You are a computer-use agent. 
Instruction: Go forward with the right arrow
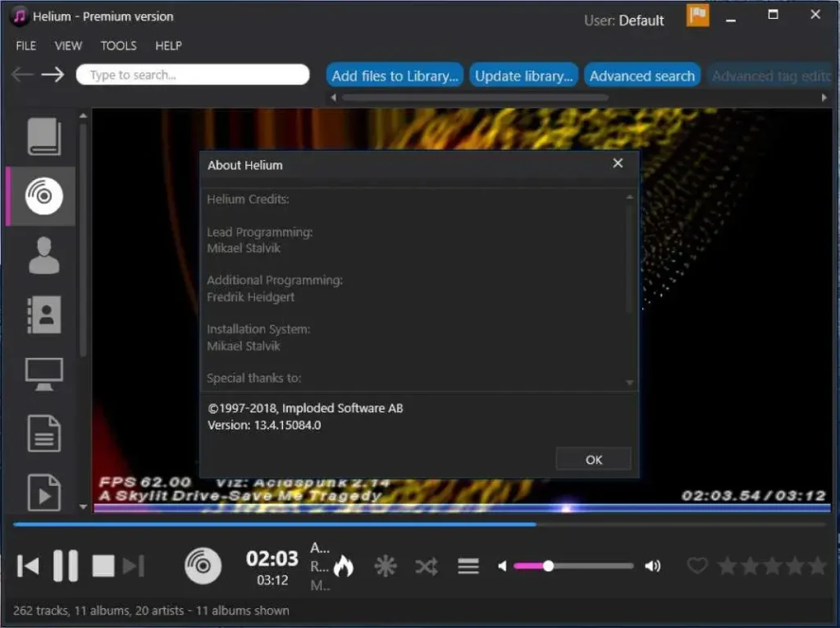(x=53, y=75)
